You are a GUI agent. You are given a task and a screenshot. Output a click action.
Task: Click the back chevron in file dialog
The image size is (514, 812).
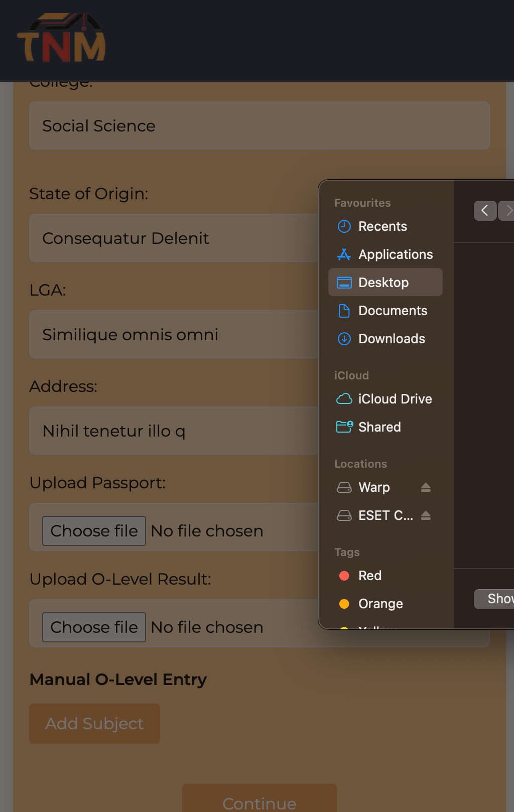coord(485,211)
